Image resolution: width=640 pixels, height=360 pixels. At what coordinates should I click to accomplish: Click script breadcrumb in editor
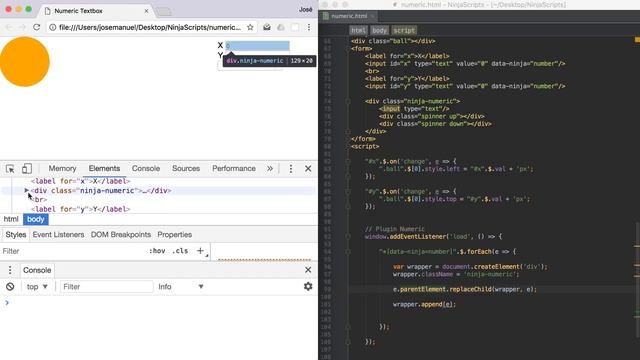(x=404, y=31)
